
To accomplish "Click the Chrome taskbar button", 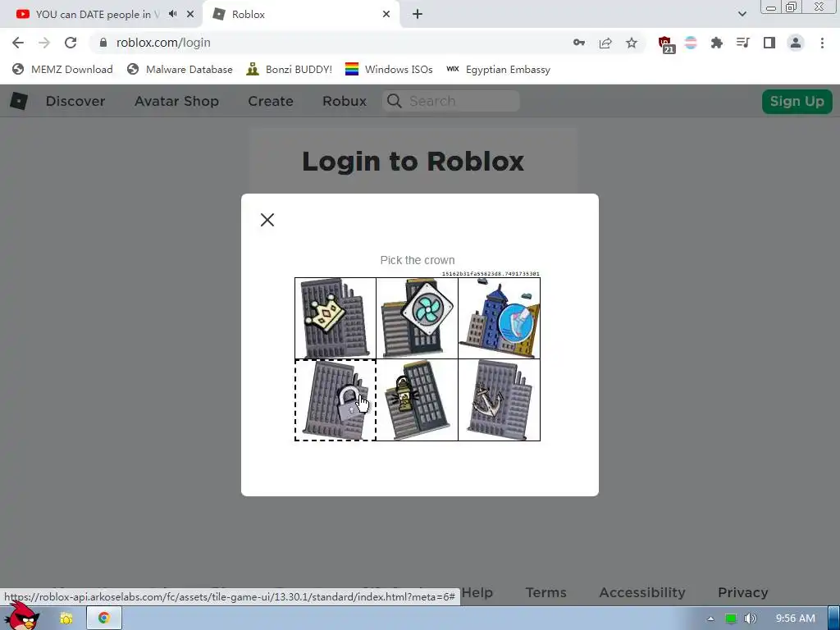I will tap(104, 619).
